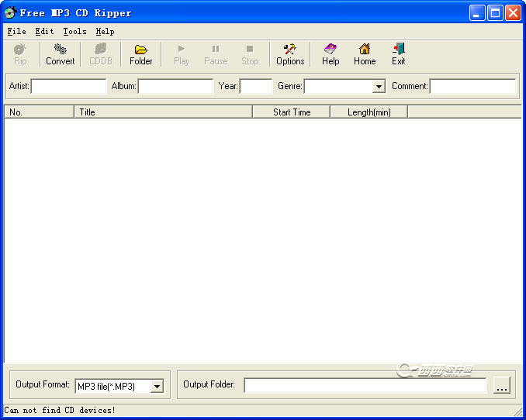Click the Album input field
526x420 pixels.
coord(175,86)
